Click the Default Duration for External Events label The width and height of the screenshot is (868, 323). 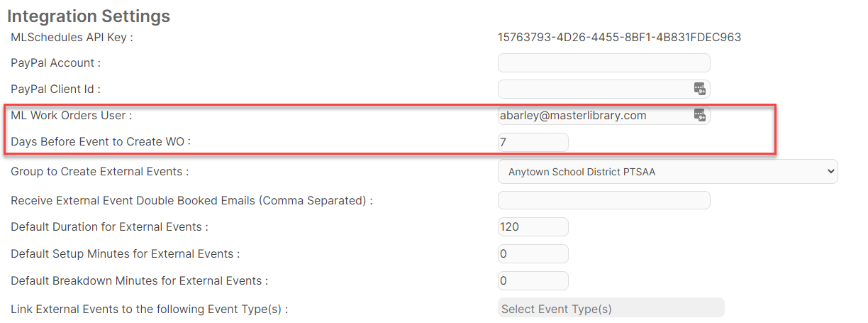109,227
